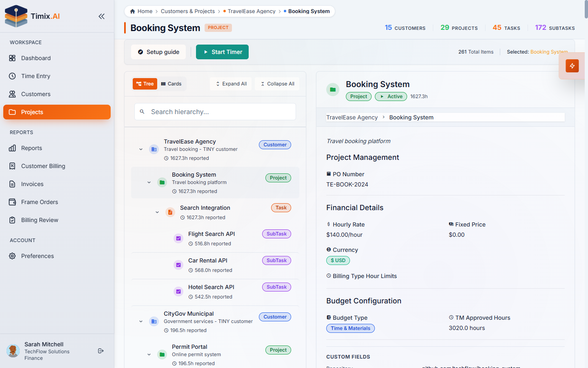Click the Hotel Search API checkbox icon
Image resolution: width=588 pixels, height=368 pixels.
pyautogui.click(x=178, y=292)
